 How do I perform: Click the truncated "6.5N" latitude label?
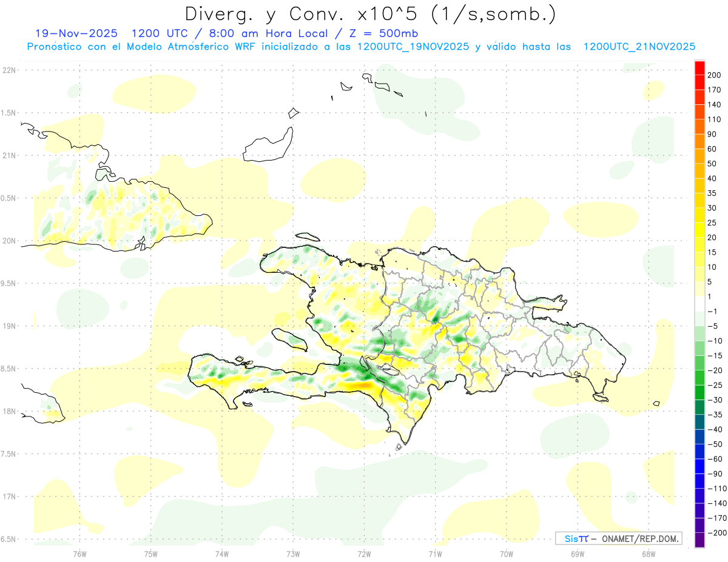tap(8, 539)
